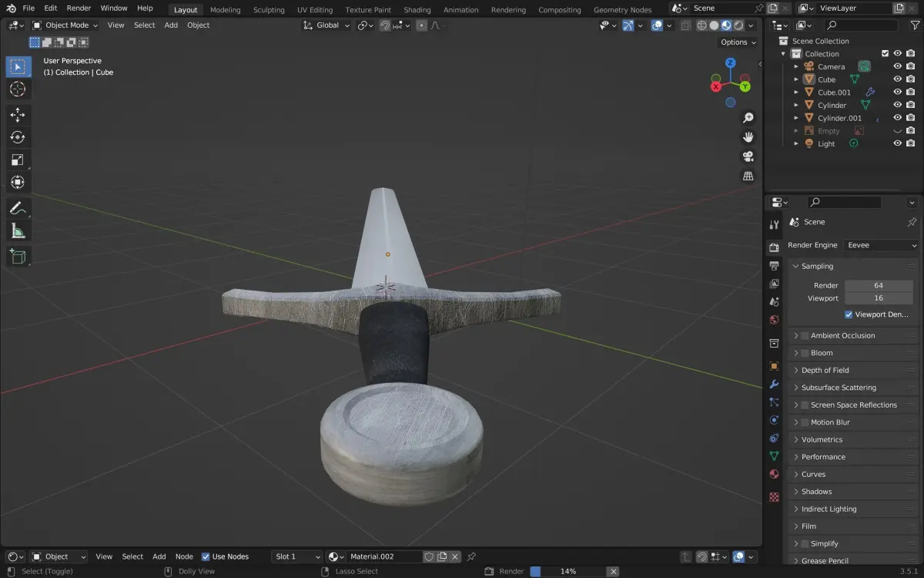Open the Object Mode dropdown
924x578 pixels.
click(65, 25)
